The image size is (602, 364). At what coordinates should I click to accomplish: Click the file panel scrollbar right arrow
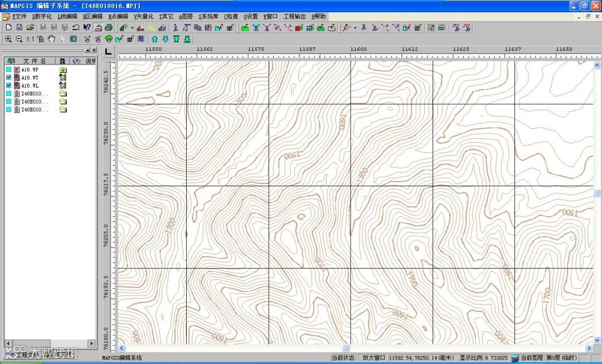point(91,343)
